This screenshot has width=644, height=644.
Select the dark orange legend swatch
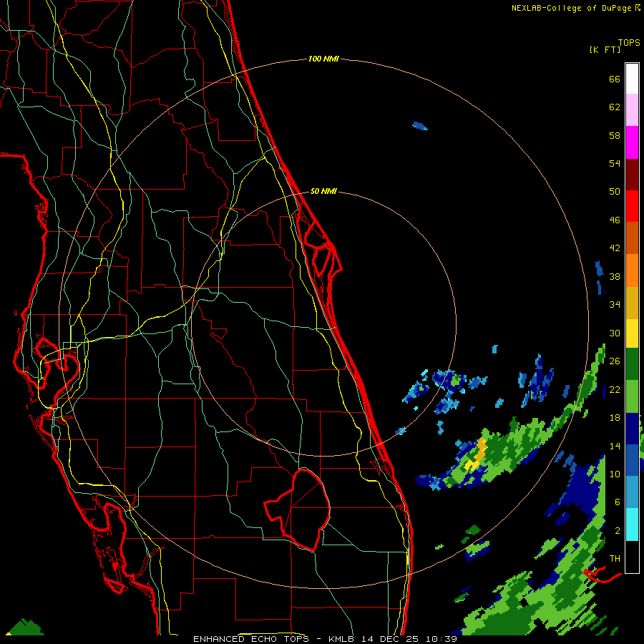(x=632, y=238)
